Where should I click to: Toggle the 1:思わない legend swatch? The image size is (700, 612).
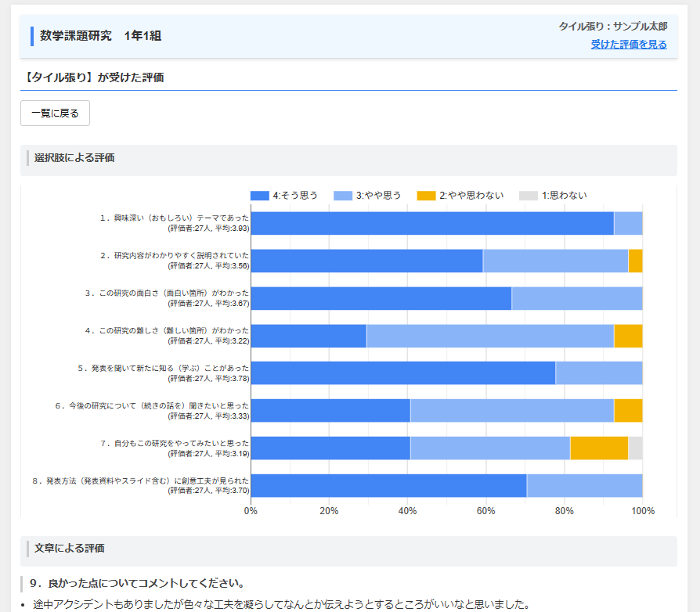529,196
